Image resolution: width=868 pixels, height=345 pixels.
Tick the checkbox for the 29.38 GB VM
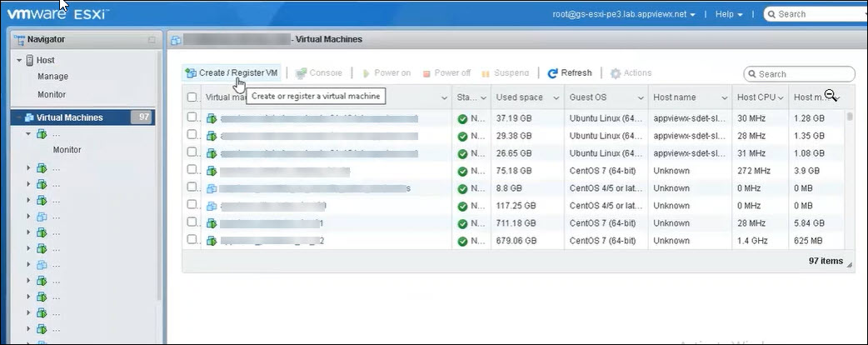click(192, 134)
